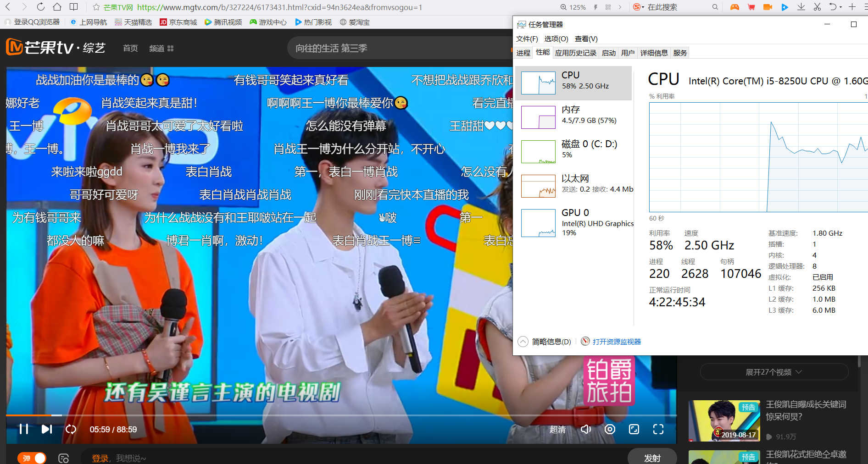868x464 pixels.
Task: Open 选项(O) menu in Task Manager
Action: click(556, 39)
